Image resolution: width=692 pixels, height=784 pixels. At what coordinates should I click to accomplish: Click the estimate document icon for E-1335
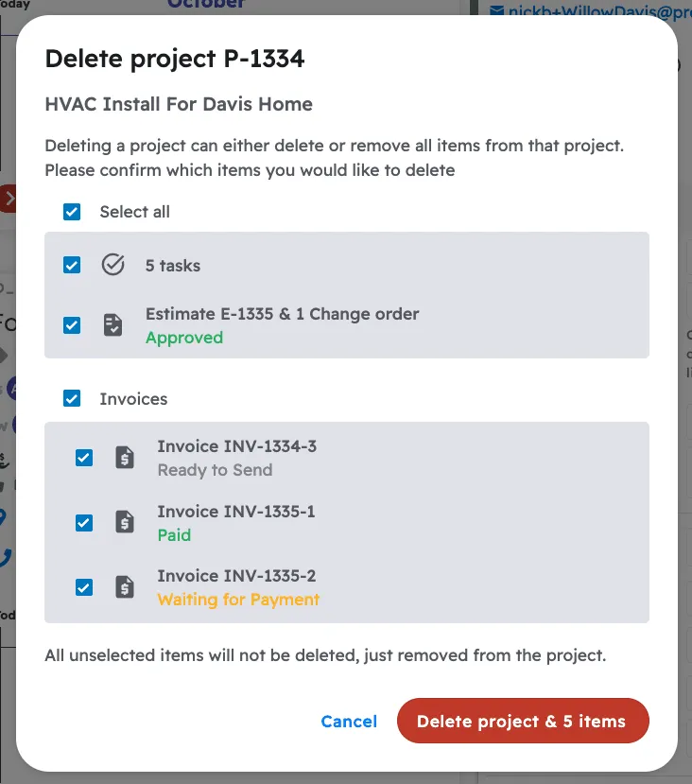coord(113,324)
